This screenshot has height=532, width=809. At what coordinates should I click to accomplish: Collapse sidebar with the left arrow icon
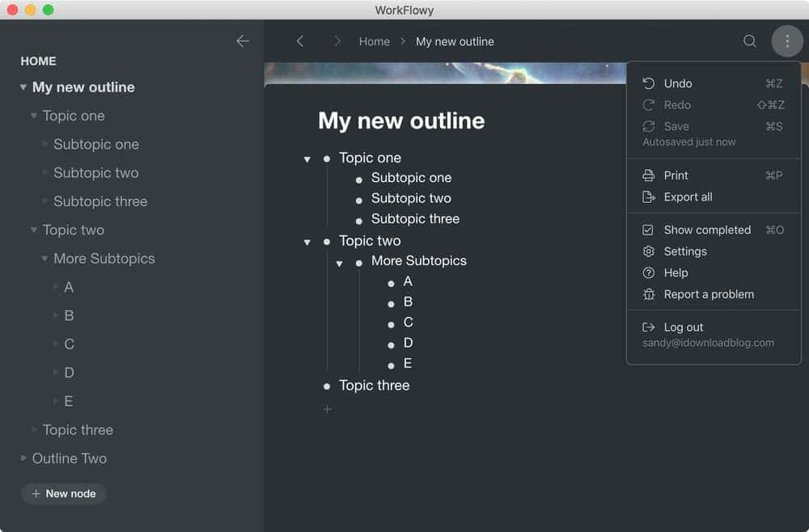pos(243,41)
